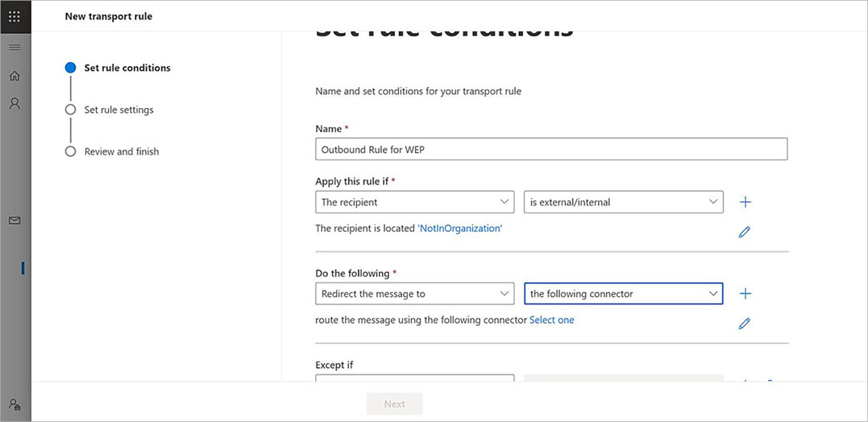
Task: Open 'the following connector' dropdown
Action: point(623,294)
